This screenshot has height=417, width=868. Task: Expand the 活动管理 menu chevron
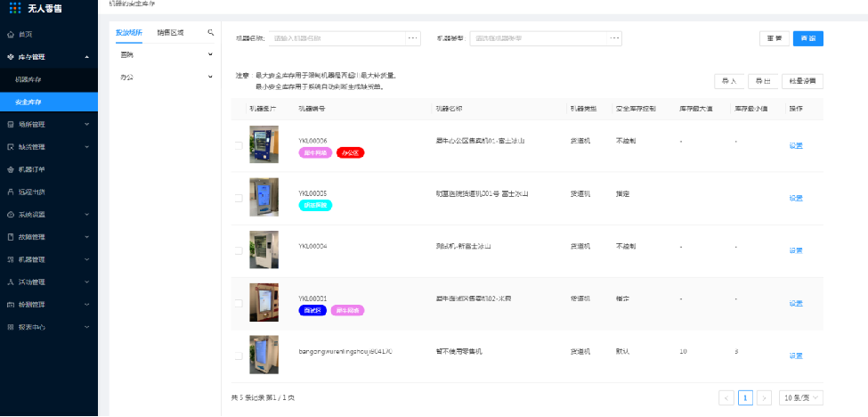[87, 282]
